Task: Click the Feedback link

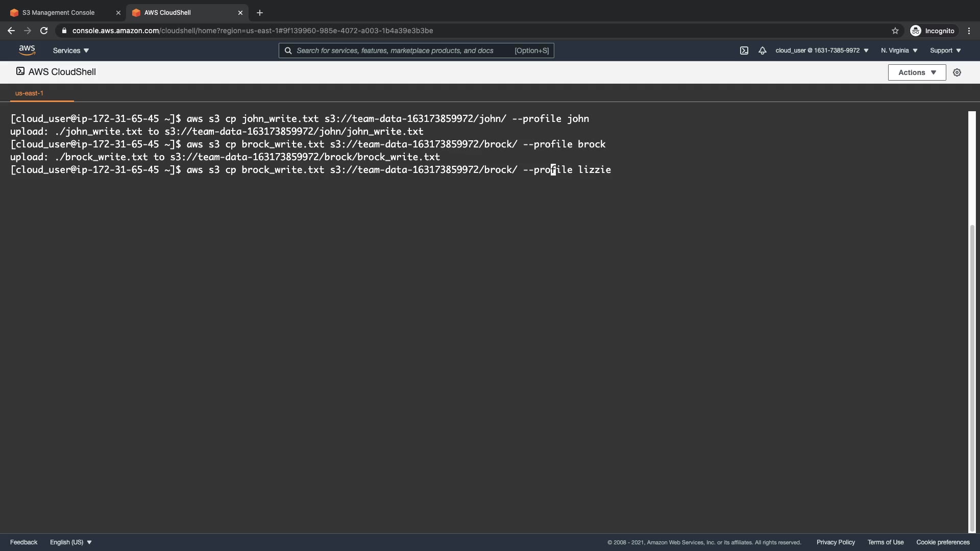Action: tap(23, 542)
